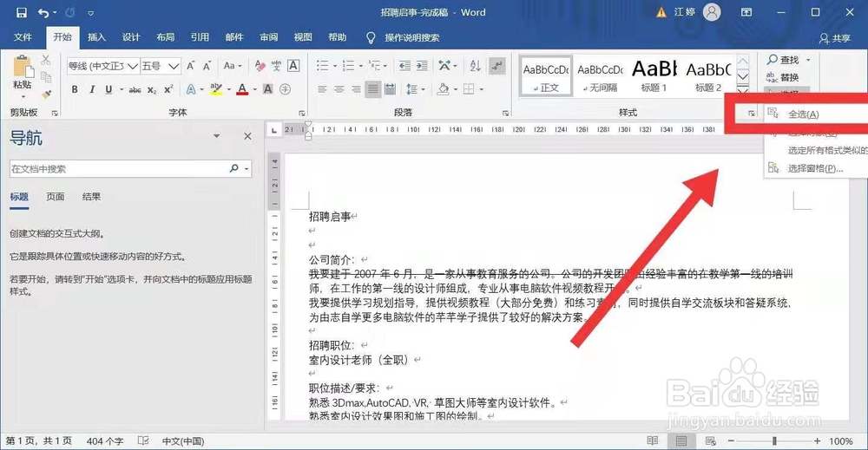Toggle strikethrough (abc) formatting
The image size is (868, 450).
(135, 89)
